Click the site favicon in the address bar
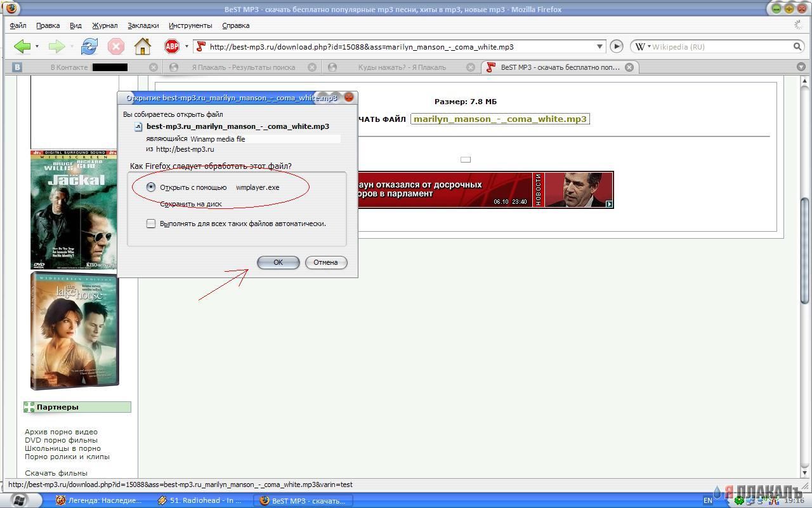This screenshot has width=812, height=508. (201, 46)
